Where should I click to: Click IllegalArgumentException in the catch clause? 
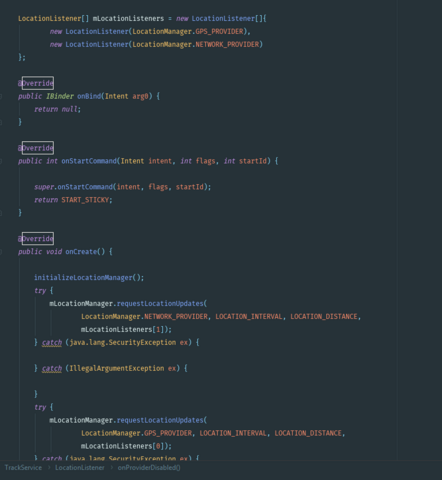[117, 368]
